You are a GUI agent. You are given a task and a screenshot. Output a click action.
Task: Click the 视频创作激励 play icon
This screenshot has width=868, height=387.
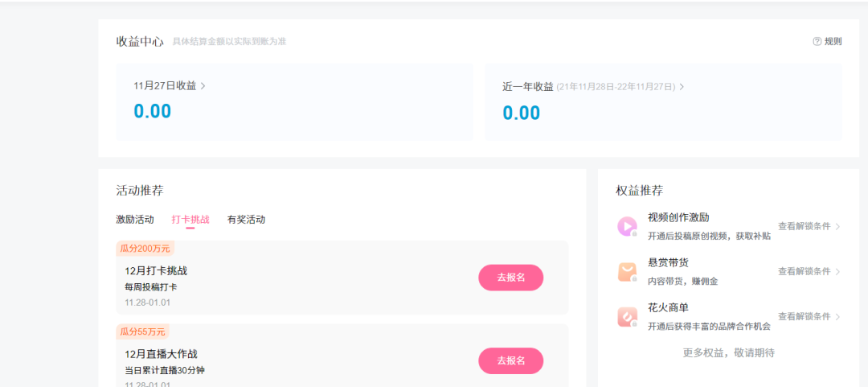(x=627, y=226)
